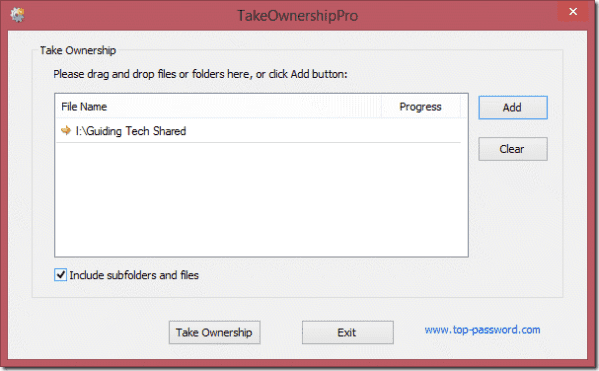Click the Take Ownership button
This screenshot has width=599, height=371.
(x=214, y=332)
